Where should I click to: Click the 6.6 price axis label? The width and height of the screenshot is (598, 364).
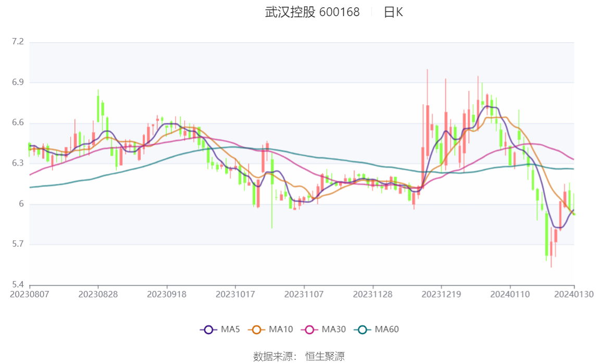pyautogui.click(x=18, y=123)
